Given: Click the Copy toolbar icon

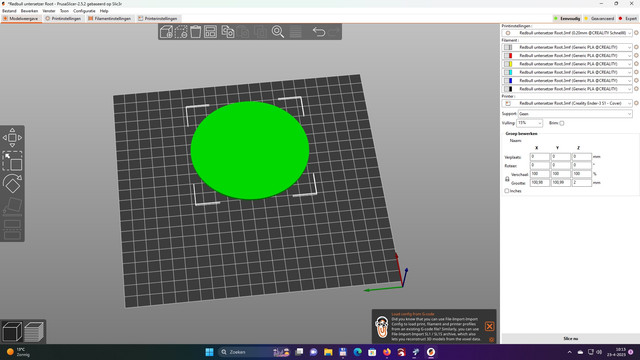Looking at the screenshot, I should tap(228, 32).
